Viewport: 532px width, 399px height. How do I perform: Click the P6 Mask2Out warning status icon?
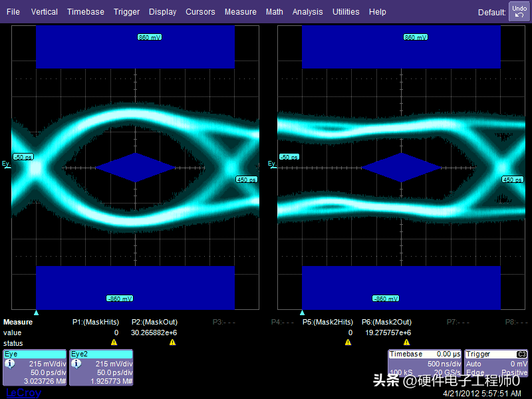click(x=406, y=342)
